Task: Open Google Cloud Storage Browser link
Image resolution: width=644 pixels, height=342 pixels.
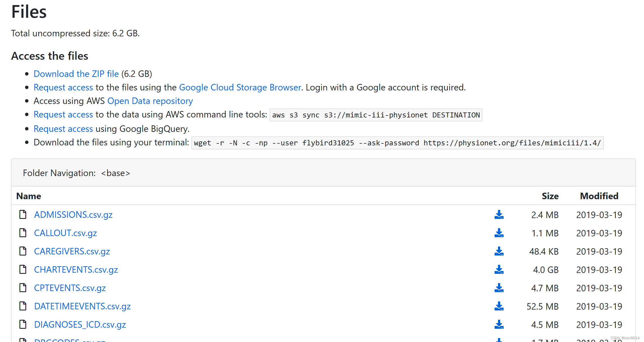Action: (240, 87)
